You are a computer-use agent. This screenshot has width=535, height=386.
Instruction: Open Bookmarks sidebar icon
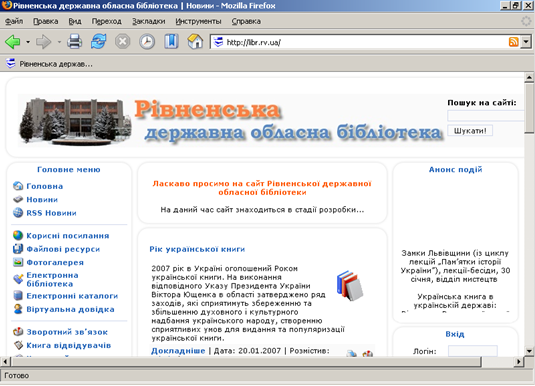(171, 42)
